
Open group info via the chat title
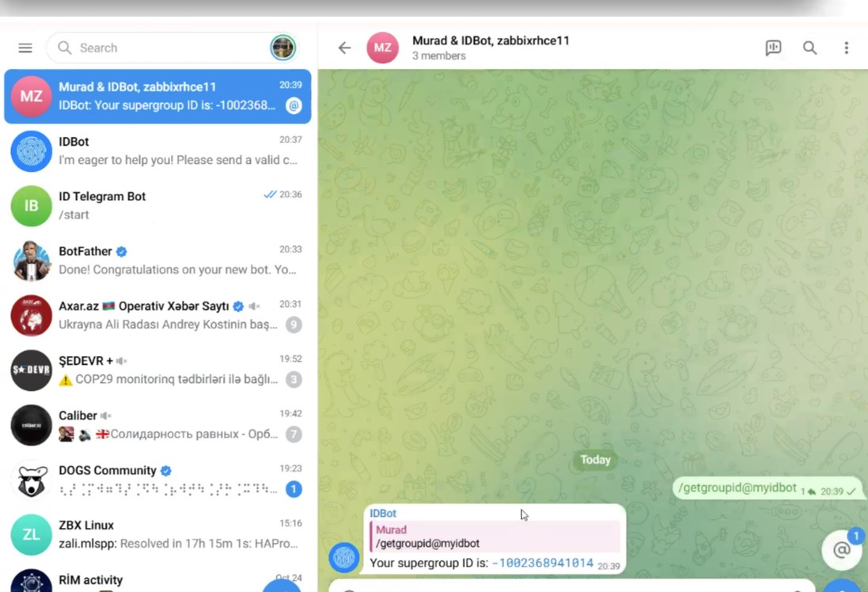click(491, 41)
